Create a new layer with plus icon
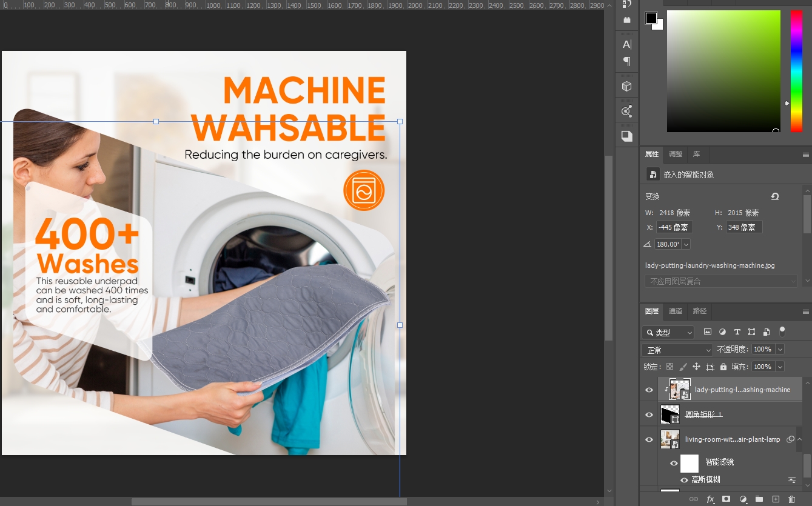812x506 pixels. (x=775, y=499)
